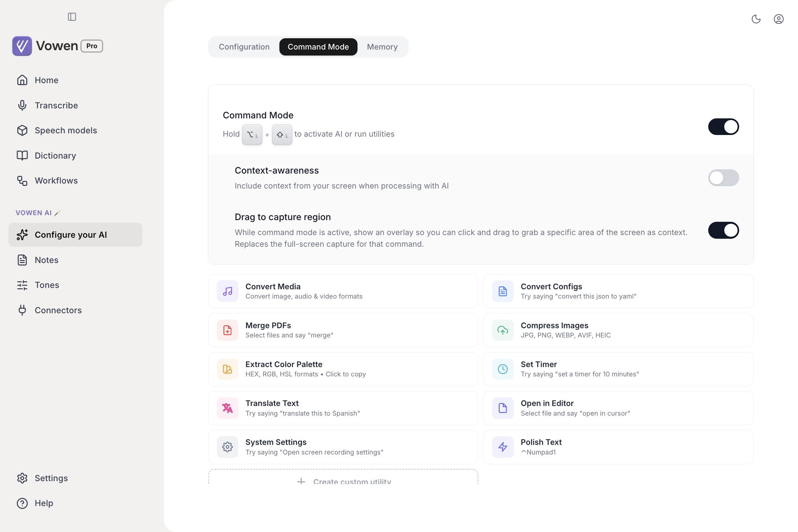Click 'Try saying "Open screen recording settings"'
The image size is (798, 532).
coord(315,452)
